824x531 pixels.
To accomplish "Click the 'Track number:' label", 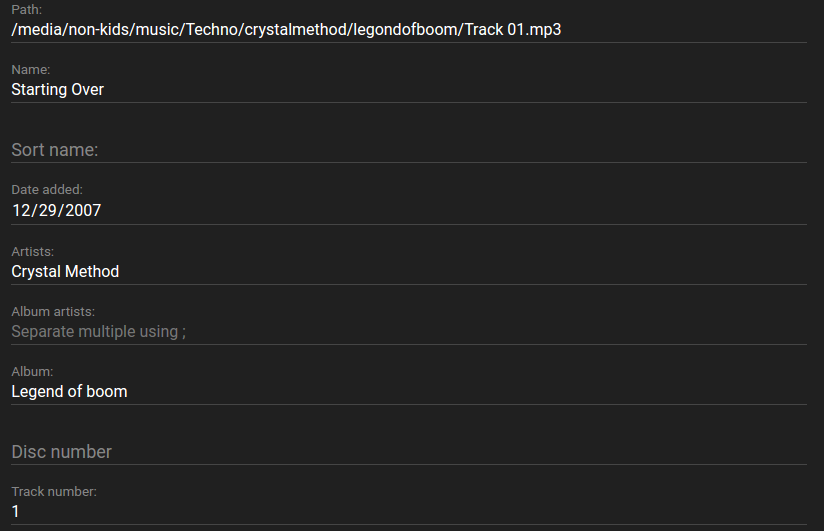I will [54, 492].
